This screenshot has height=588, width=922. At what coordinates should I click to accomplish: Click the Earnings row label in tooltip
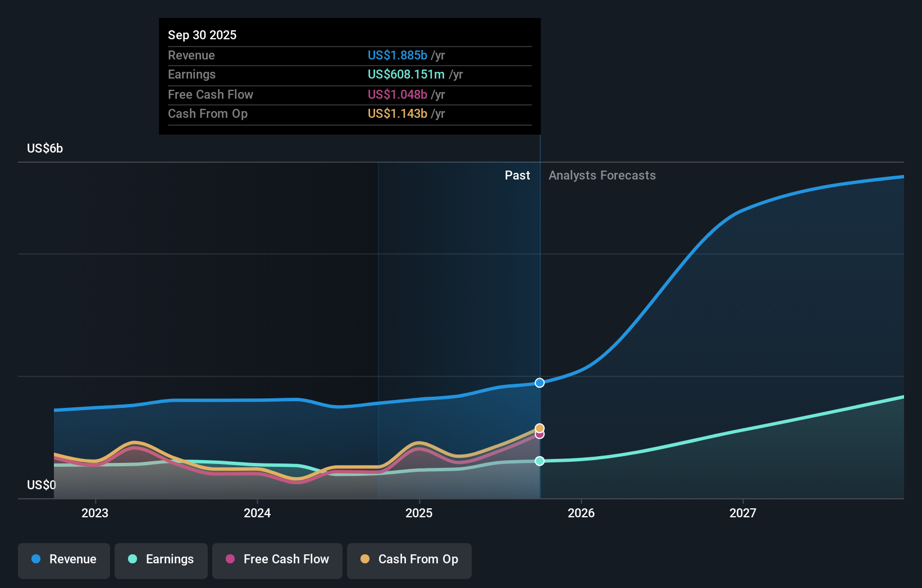point(191,75)
